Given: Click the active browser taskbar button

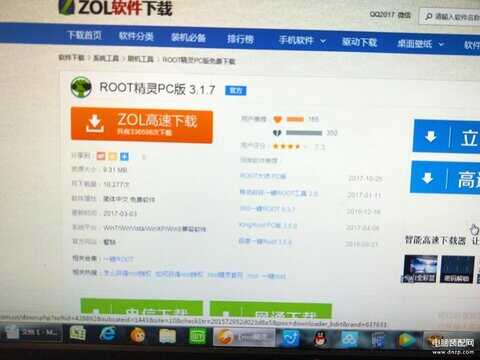Looking at the screenshot, I should coord(244,337).
